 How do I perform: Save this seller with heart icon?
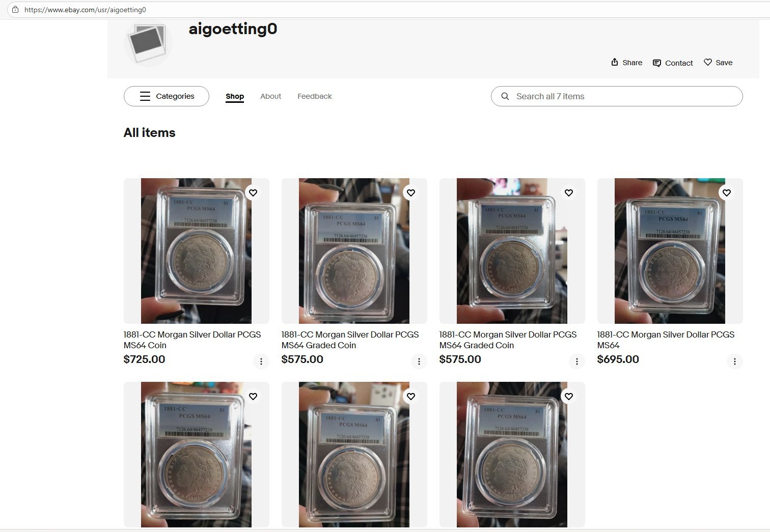coord(707,62)
